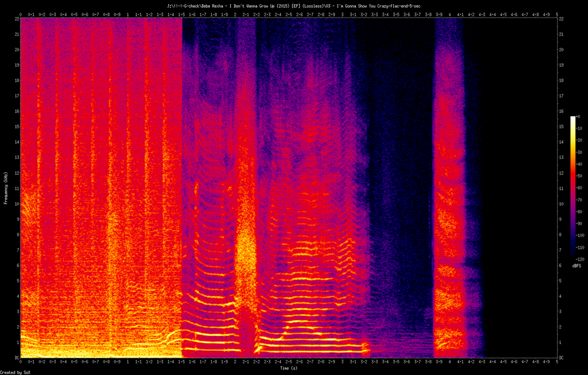
Task: Click the 'Created by SoX' text
Action: [15, 372]
